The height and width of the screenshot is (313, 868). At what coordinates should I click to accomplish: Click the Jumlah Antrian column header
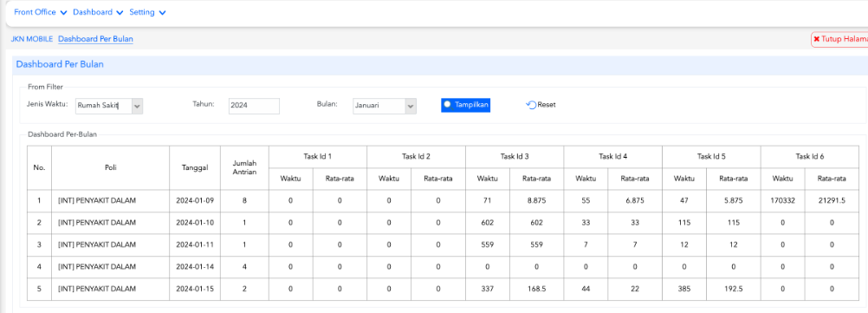(x=244, y=168)
